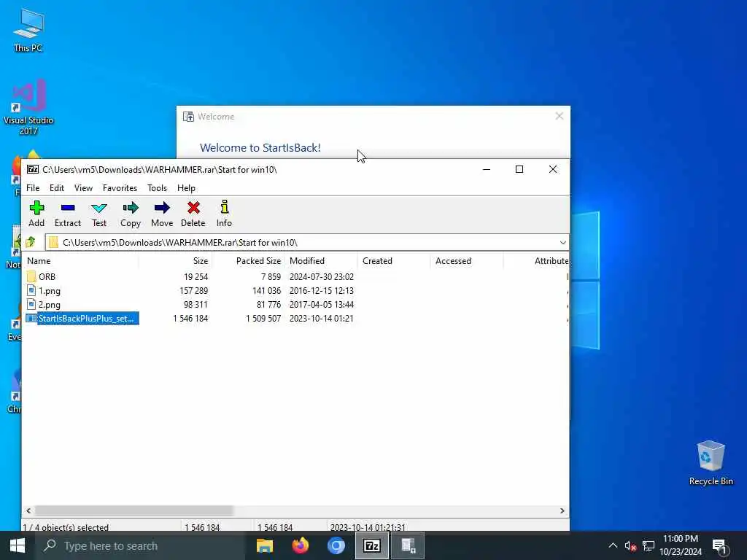
Task: Open the Edit menu
Action: click(57, 188)
